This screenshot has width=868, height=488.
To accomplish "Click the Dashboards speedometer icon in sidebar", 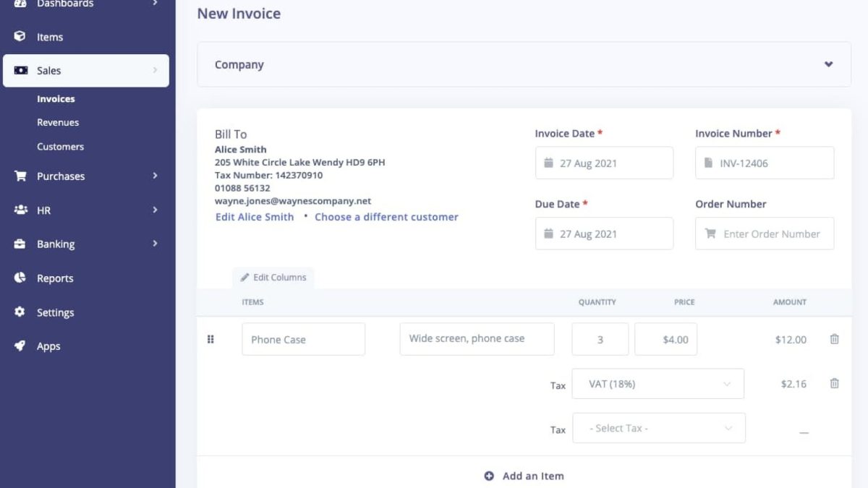I will [x=20, y=4].
